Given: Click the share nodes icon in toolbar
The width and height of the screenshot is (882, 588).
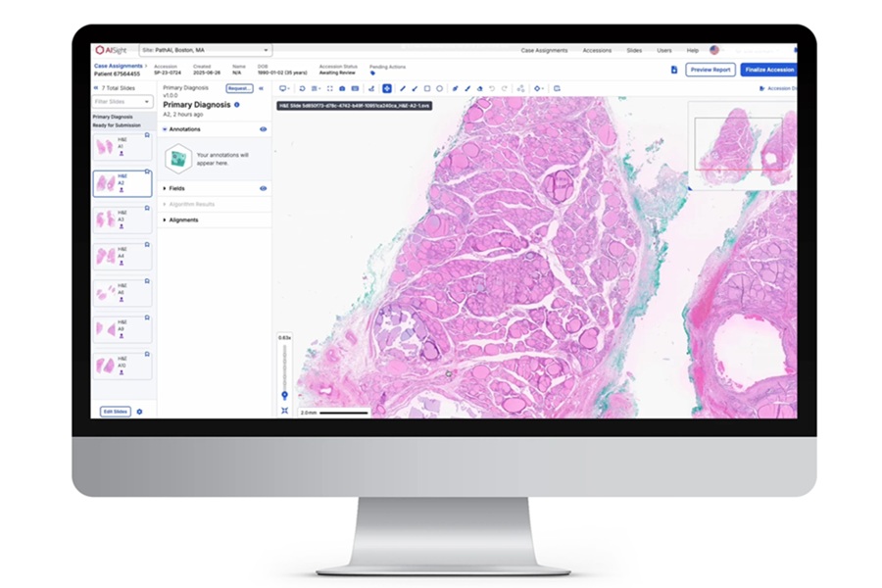Looking at the screenshot, I should coord(520,89).
